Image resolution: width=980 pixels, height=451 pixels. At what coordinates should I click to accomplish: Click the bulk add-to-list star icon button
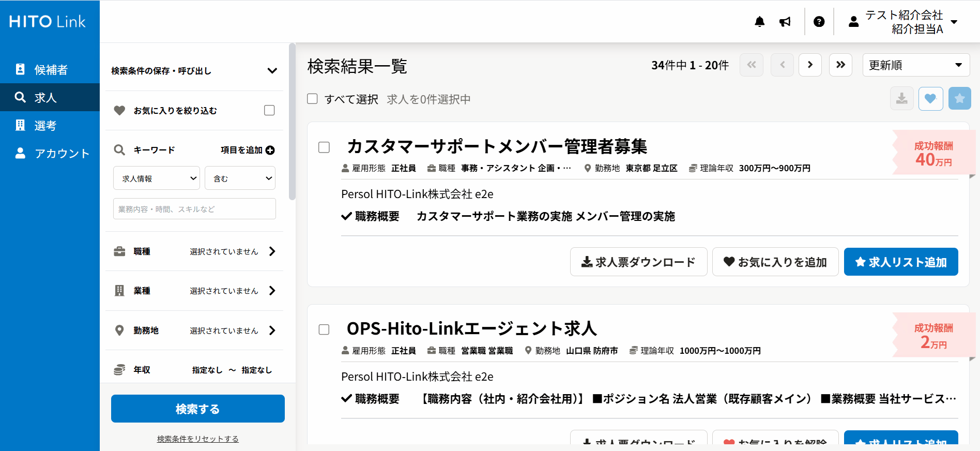coord(960,98)
